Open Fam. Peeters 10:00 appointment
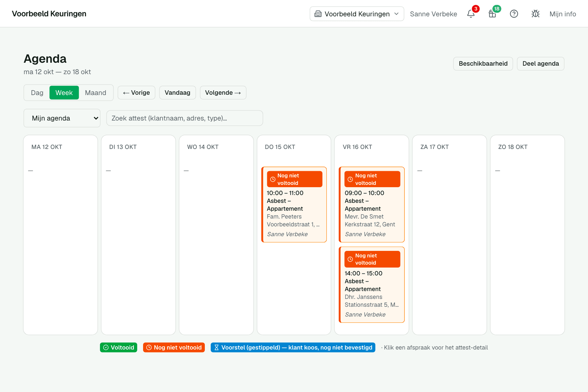 294,204
